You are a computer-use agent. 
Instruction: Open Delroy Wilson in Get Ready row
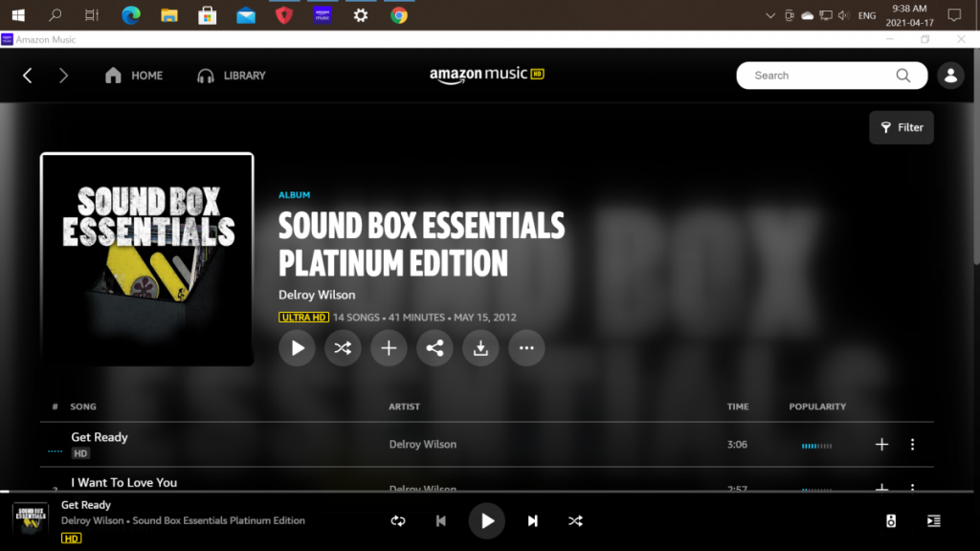422,444
